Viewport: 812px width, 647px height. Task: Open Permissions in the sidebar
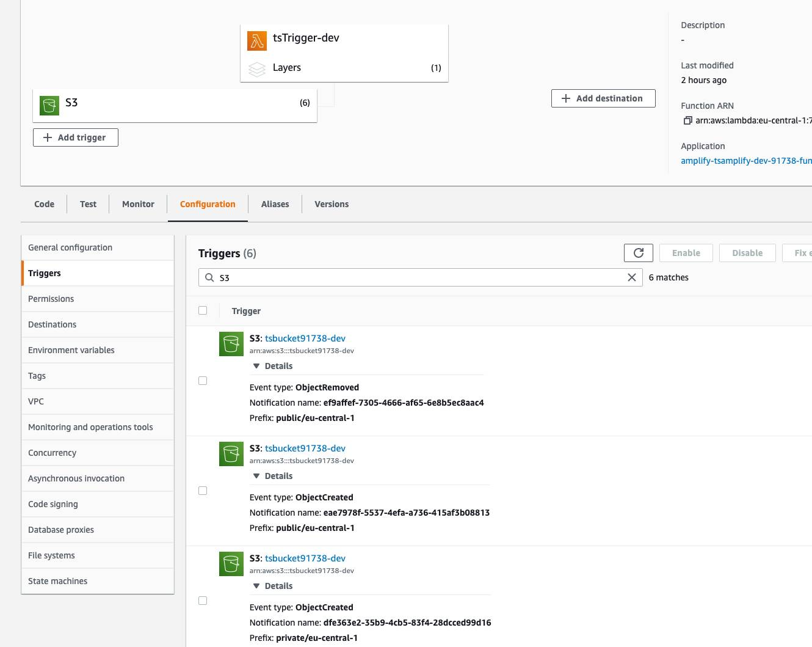coord(98,299)
